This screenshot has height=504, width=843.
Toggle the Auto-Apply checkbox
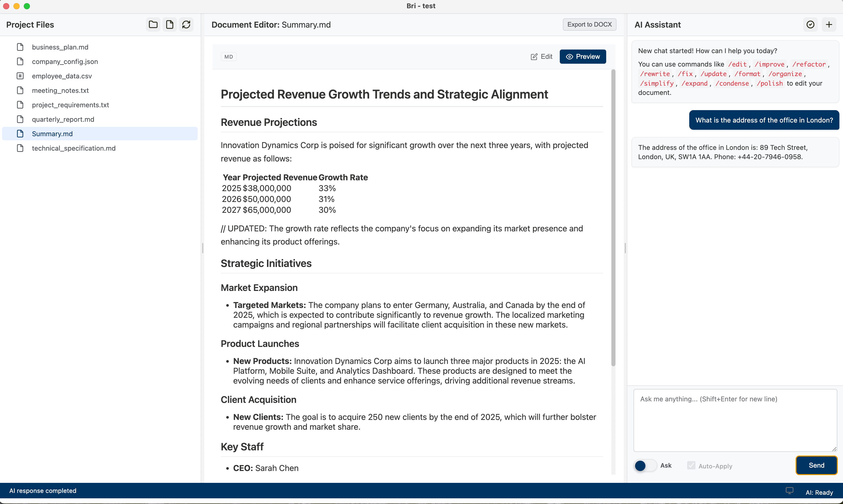[691, 465]
